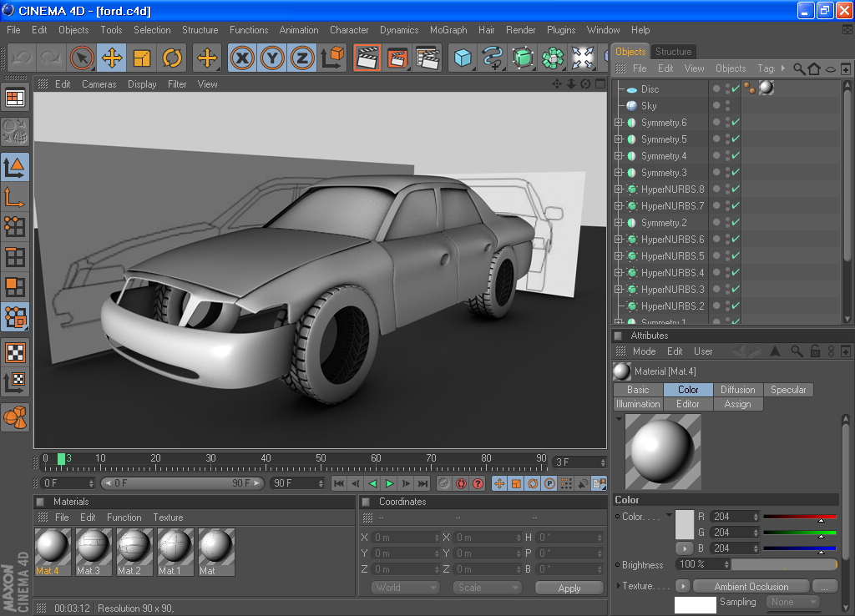This screenshot has height=616, width=855.
Task: Open the Render menu
Action: tap(521, 30)
